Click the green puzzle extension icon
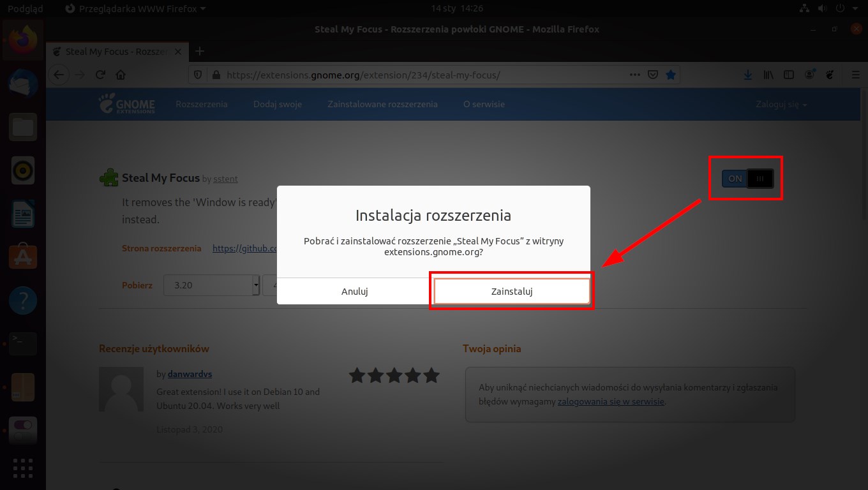 (109, 178)
